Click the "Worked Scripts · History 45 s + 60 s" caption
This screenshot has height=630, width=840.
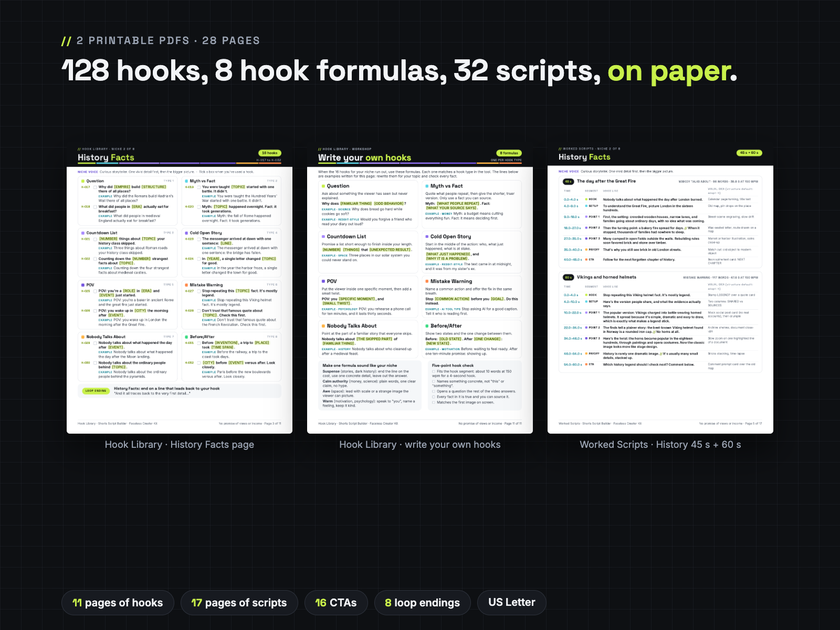tap(660, 445)
